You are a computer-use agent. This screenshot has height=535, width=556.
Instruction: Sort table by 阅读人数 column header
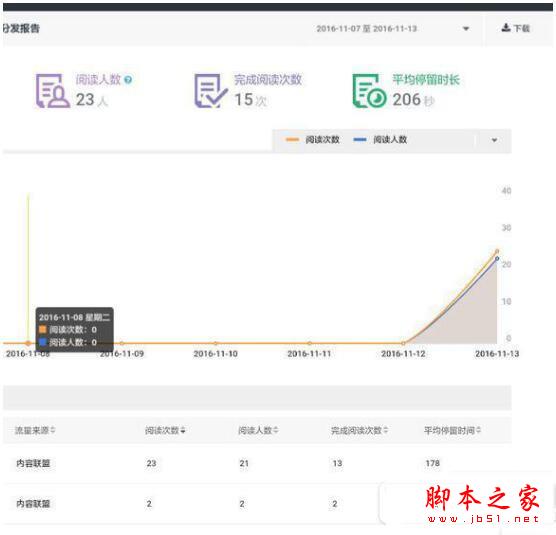[258, 430]
